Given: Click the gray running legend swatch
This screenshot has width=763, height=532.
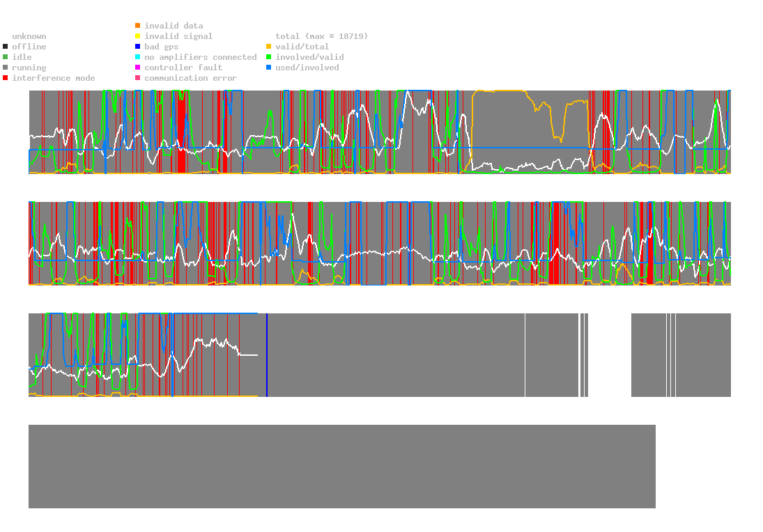Looking at the screenshot, I should pyautogui.click(x=6, y=68).
